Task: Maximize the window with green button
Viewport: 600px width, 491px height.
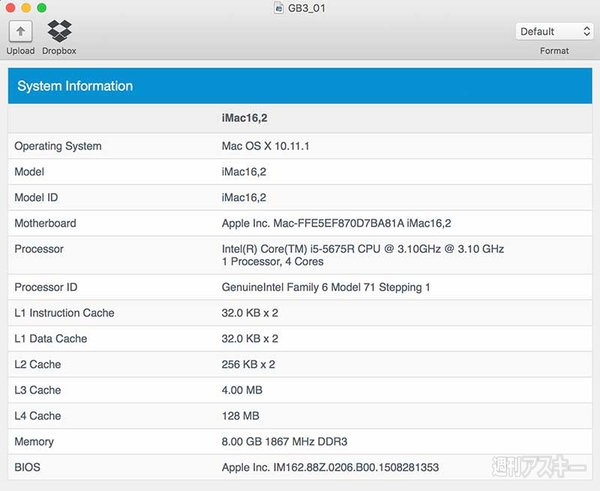Action: tap(42, 8)
